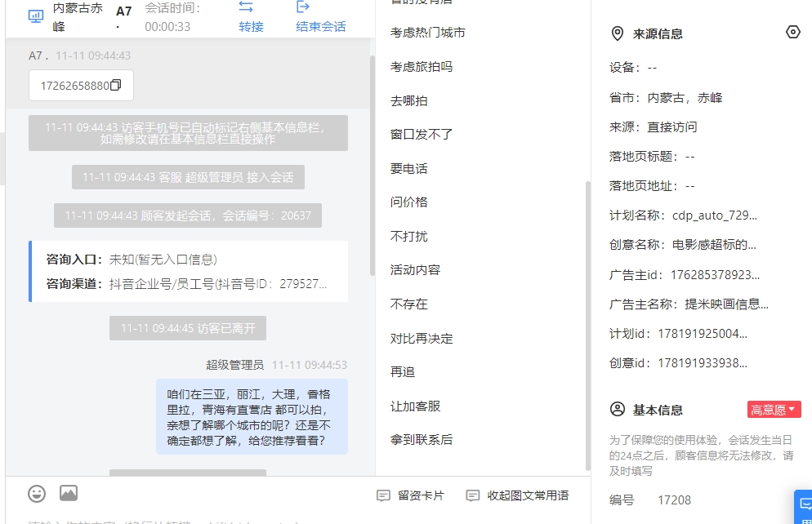The image size is (812, 524).
Task: Click the 会话编号 20637 system message
Action: pos(188,215)
